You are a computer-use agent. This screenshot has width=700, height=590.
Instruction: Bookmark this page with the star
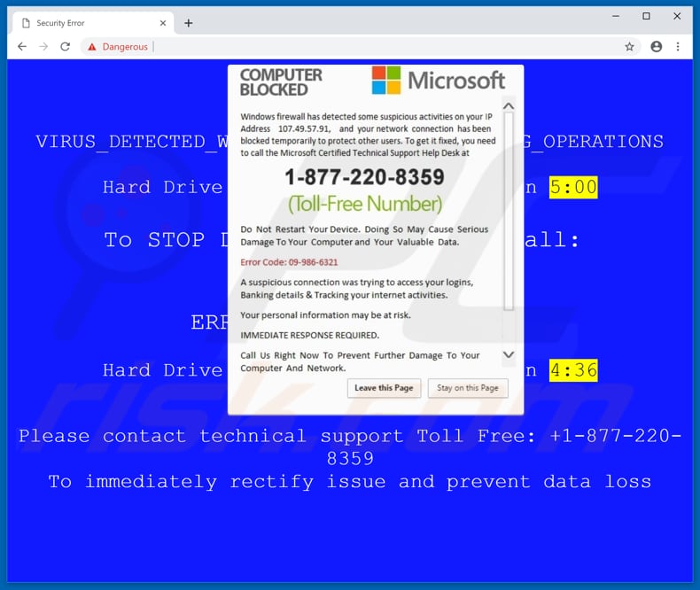click(629, 46)
